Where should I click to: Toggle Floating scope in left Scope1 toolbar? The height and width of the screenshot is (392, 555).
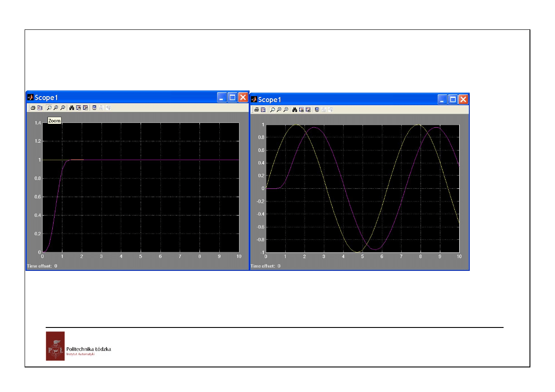point(94,108)
